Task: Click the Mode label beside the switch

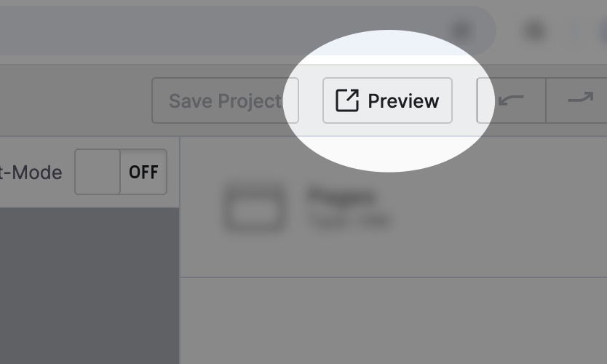Action: click(x=31, y=173)
